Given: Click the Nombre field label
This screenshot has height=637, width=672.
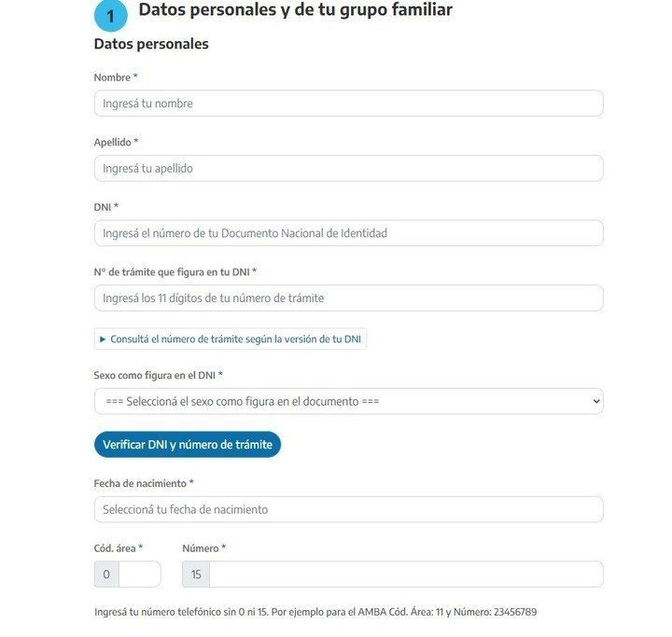Looking at the screenshot, I should (x=112, y=77).
